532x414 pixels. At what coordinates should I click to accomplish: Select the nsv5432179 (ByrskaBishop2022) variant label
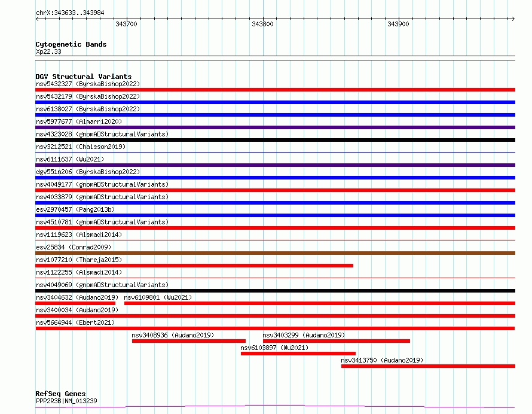coord(88,96)
